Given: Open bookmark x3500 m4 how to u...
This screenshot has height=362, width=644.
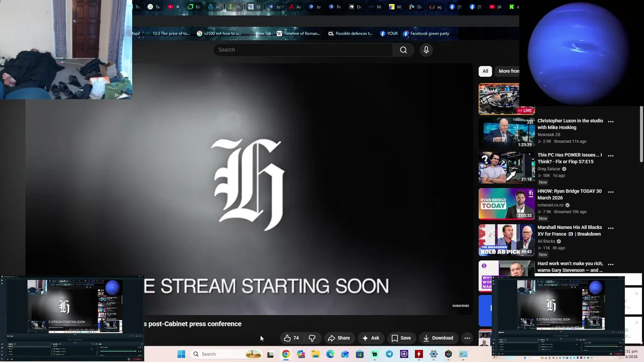Looking at the screenshot, I should [x=219, y=34].
